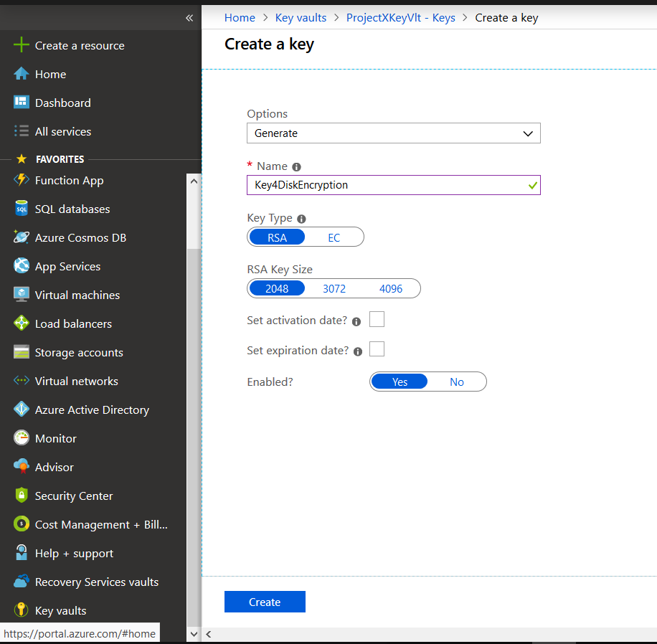
Task: Click the Home house icon in sidebar
Action: tap(22, 74)
